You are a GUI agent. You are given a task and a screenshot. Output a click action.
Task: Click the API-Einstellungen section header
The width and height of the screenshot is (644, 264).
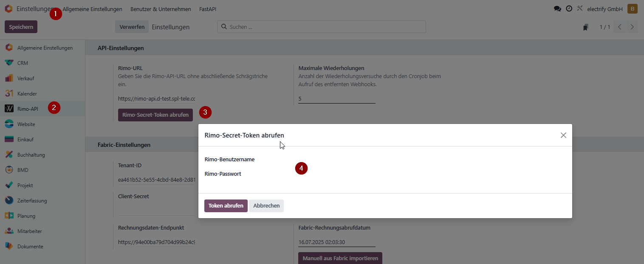pyautogui.click(x=121, y=48)
